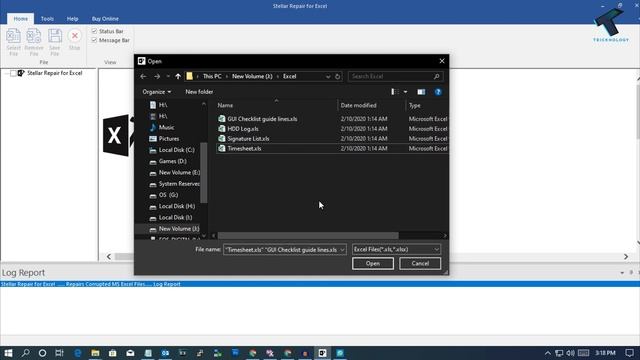Collapse the Log Report panel dropdown arrow

(x=622, y=273)
